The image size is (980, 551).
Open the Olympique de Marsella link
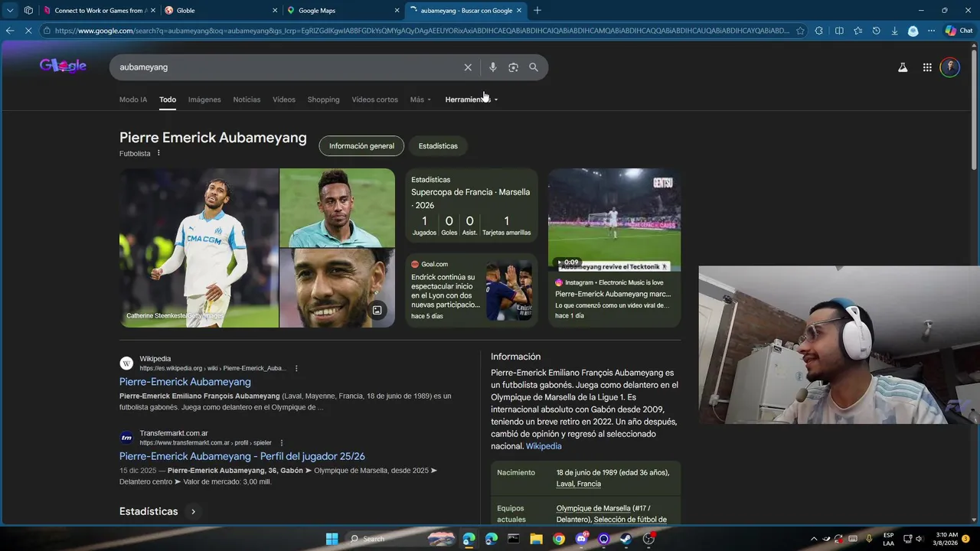593,508
